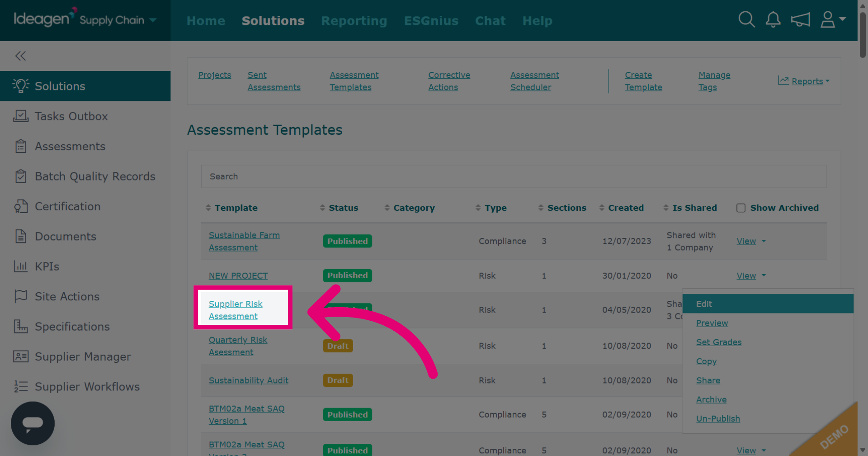Viewport: 868px width, 456px height.
Task: Open the dropdown arrow for NEW PROJECT row
Action: click(764, 275)
